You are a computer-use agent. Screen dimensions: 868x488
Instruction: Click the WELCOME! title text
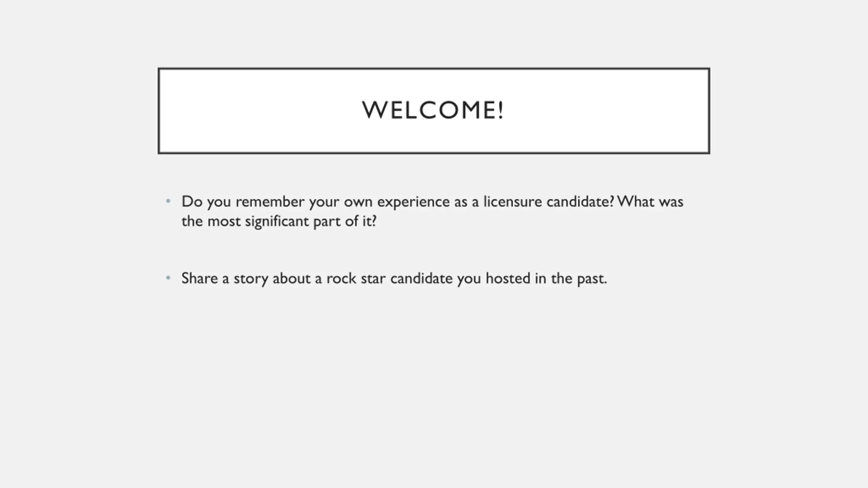pyautogui.click(x=433, y=110)
